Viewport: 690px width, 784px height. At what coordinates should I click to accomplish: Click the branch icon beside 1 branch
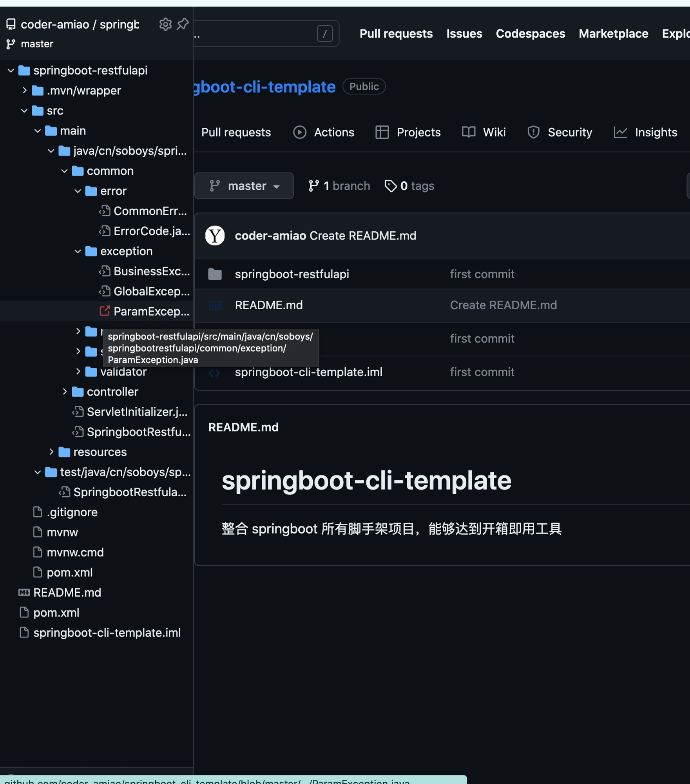[313, 186]
